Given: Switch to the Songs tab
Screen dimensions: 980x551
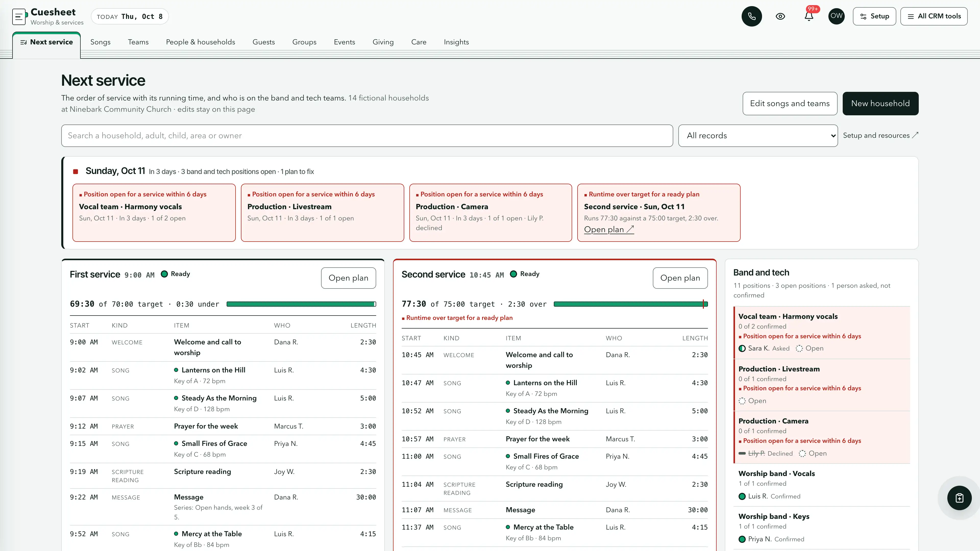Looking at the screenshot, I should [101, 42].
